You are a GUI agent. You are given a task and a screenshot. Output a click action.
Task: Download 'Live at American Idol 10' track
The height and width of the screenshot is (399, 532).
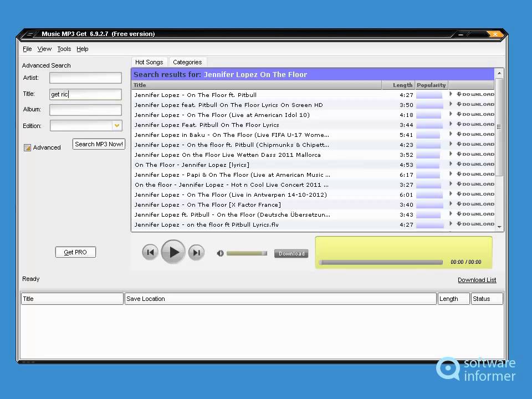pos(475,114)
